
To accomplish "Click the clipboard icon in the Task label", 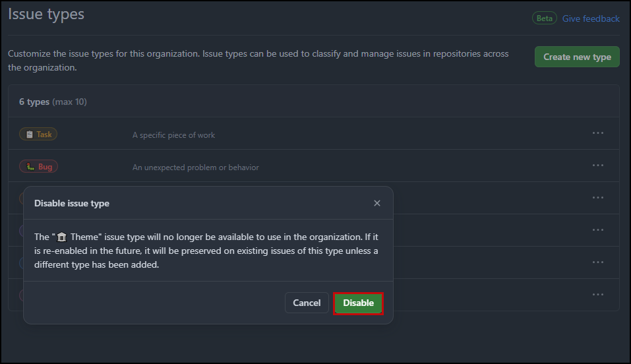I will (x=30, y=135).
